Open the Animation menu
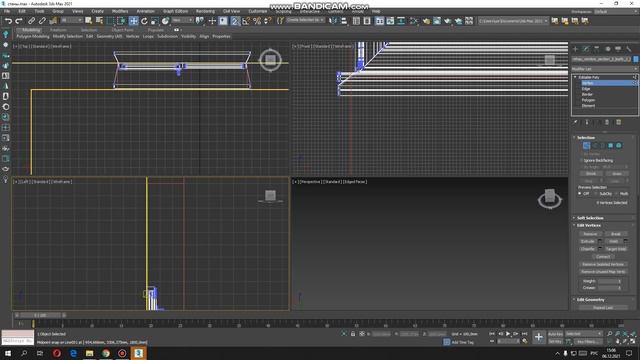The image size is (640, 360). pos(145,11)
